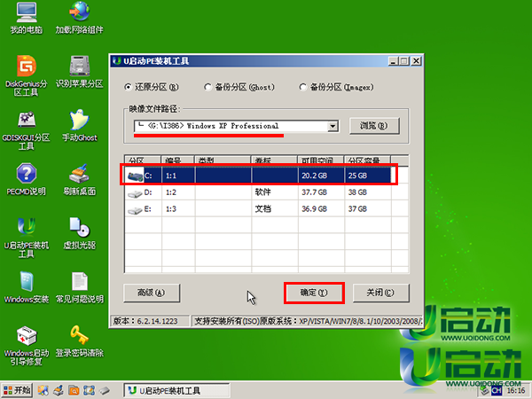This screenshot has height=399, width=532.
Task: Open the 常见问题说明 document icon
Action: click(x=80, y=287)
